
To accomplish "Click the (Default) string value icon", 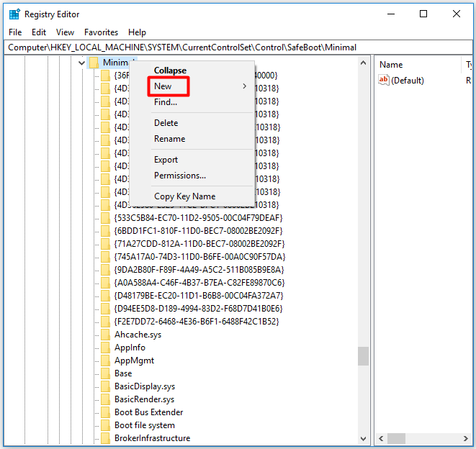I will (x=384, y=80).
